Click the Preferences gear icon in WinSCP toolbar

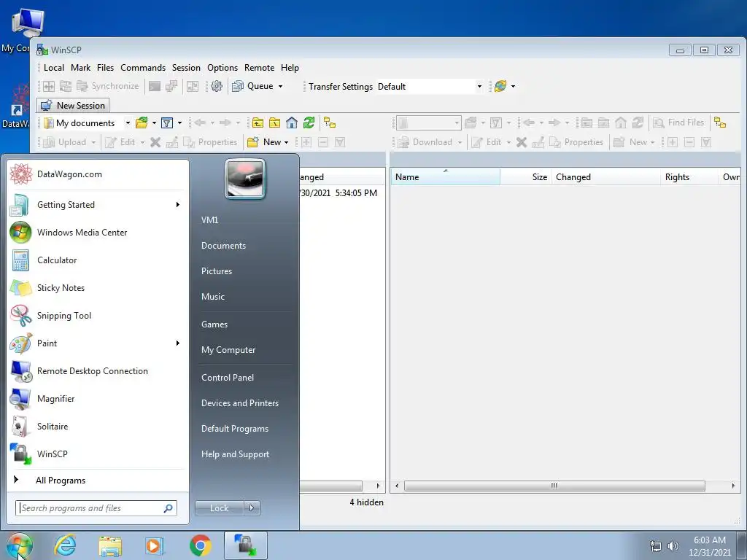(216, 86)
